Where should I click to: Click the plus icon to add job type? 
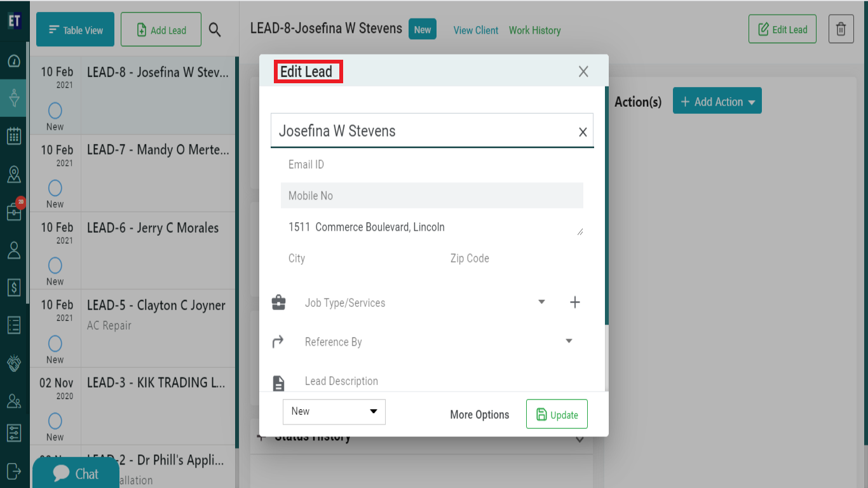click(x=574, y=302)
